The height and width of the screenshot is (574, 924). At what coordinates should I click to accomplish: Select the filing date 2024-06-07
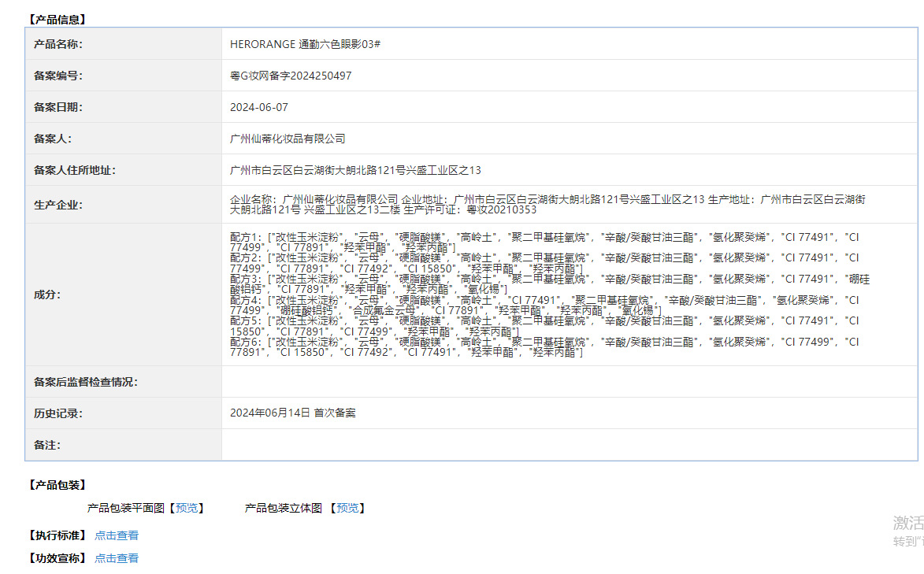tap(258, 107)
